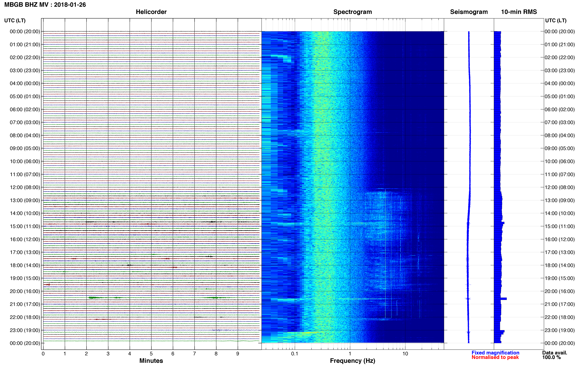Click RMS-side 18:00 (14:00) time label
Screen dimensions: 588x368
(560, 265)
